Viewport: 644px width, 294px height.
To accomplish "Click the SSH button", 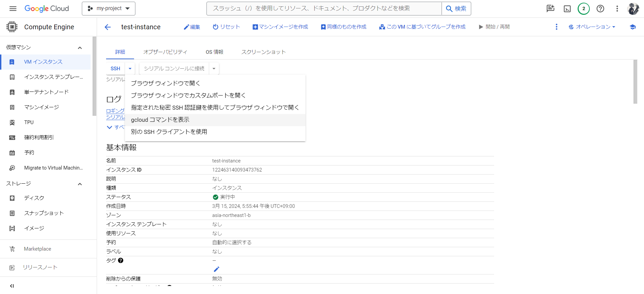I will point(116,68).
